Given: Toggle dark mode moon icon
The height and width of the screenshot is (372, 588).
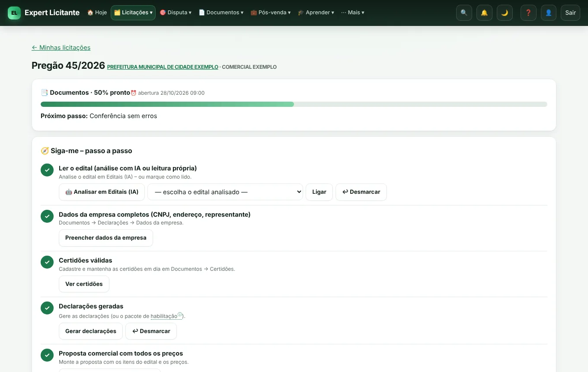Looking at the screenshot, I should point(505,13).
